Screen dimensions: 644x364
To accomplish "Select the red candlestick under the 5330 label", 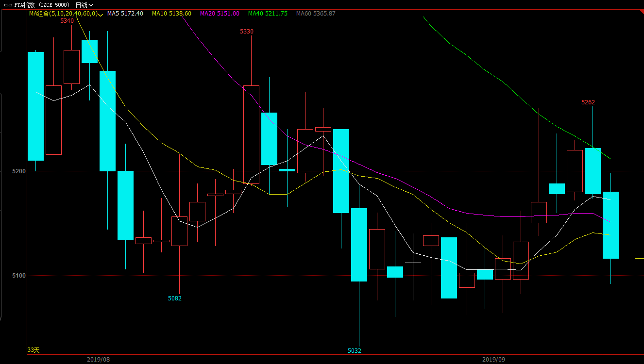I will 251,134.
